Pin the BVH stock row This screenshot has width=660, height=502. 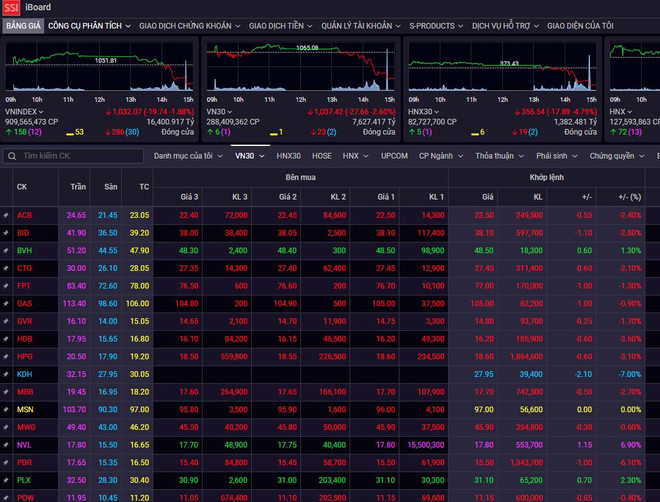click(6, 250)
